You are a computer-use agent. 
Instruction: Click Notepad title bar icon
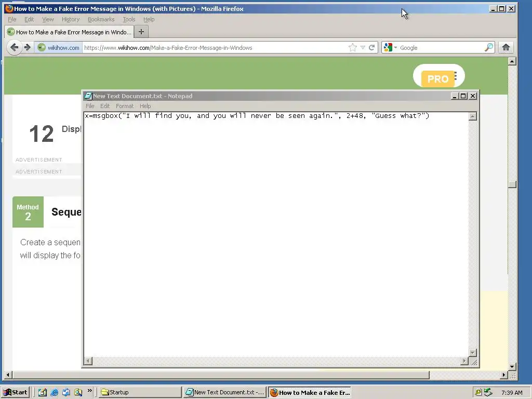click(88, 96)
